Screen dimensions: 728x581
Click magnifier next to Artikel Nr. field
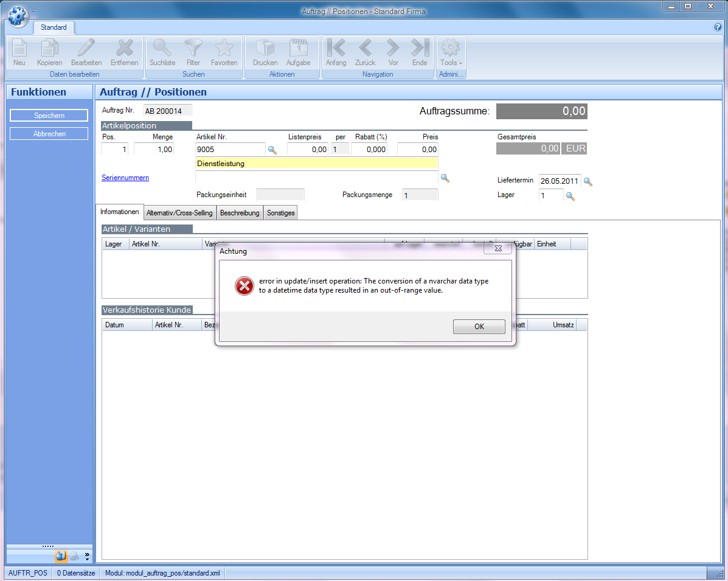click(x=272, y=150)
